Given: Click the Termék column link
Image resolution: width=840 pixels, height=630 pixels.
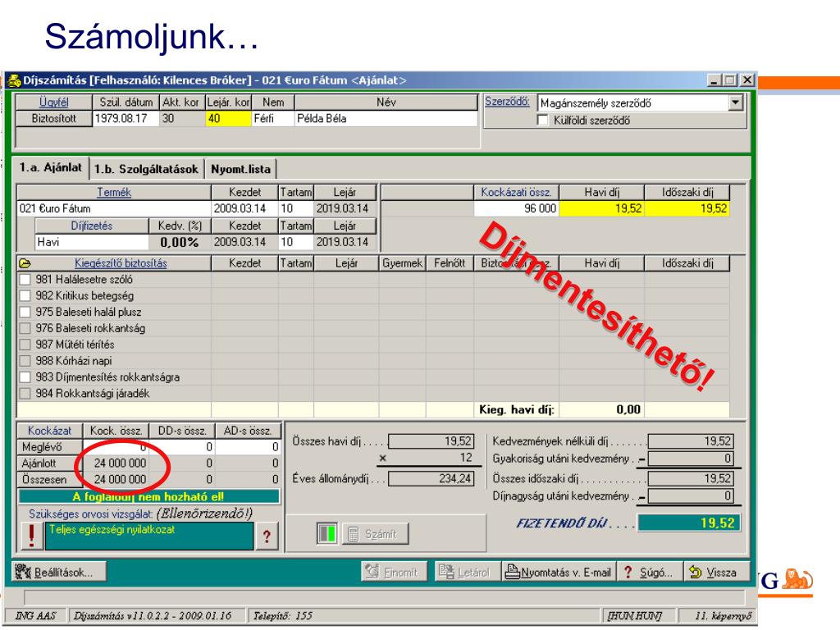Looking at the screenshot, I should coord(113,192).
